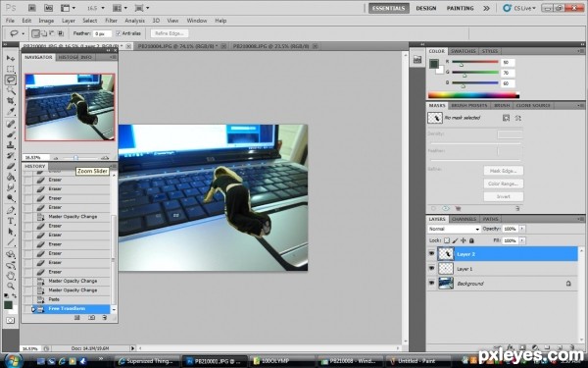Click the Refine Edge button

[x=170, y=33]
